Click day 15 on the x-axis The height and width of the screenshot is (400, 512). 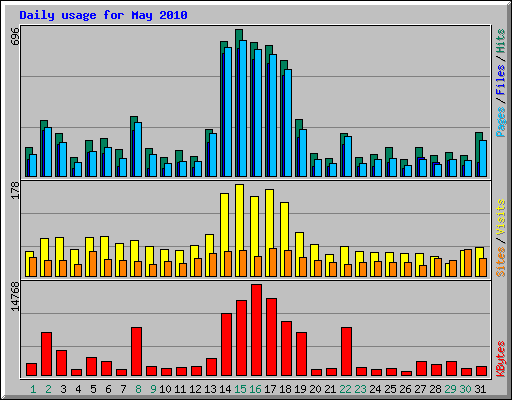click(x=240, y=389)
